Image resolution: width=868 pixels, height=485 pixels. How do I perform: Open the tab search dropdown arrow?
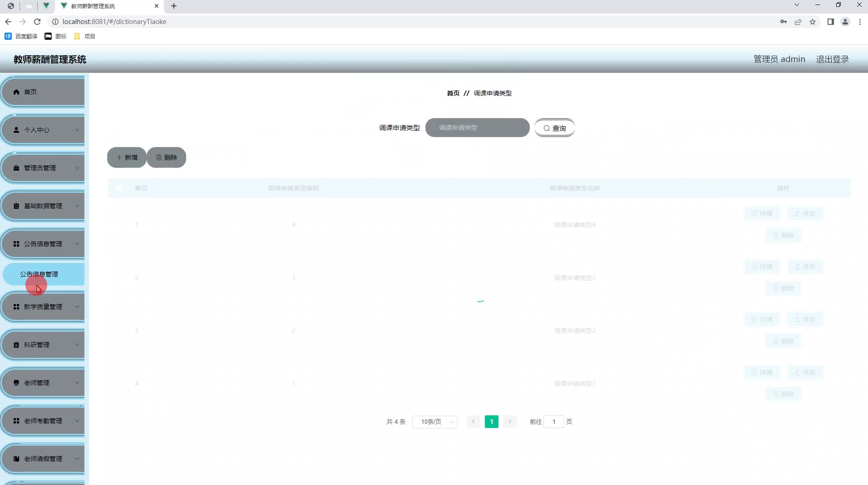pos(797,5)
